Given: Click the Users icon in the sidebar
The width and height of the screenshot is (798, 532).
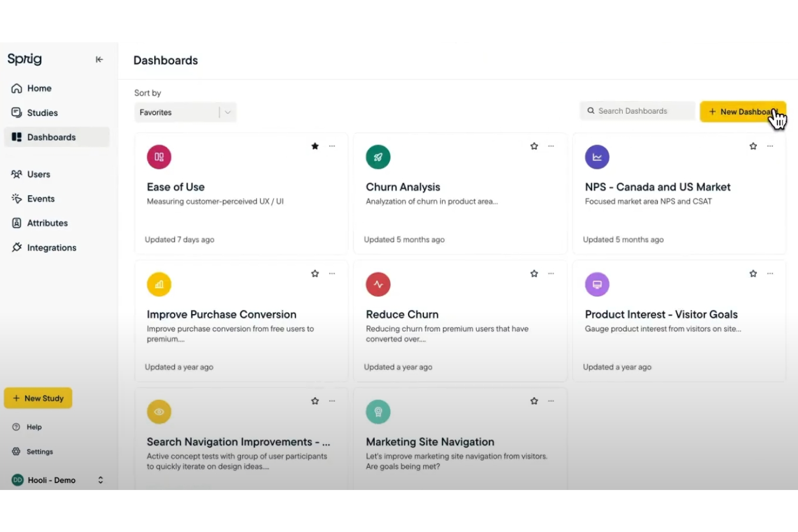Looking at the screenshot, I should (17, 174).
